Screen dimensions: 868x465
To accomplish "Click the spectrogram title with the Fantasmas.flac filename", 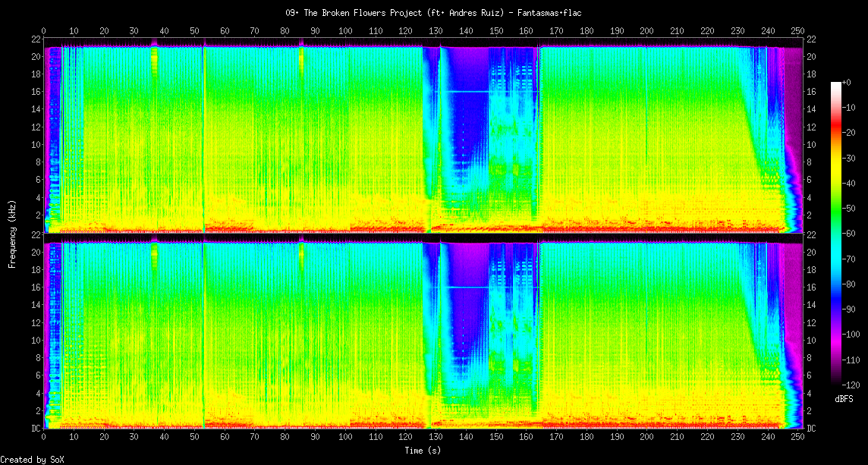I will tap(433, 13).
